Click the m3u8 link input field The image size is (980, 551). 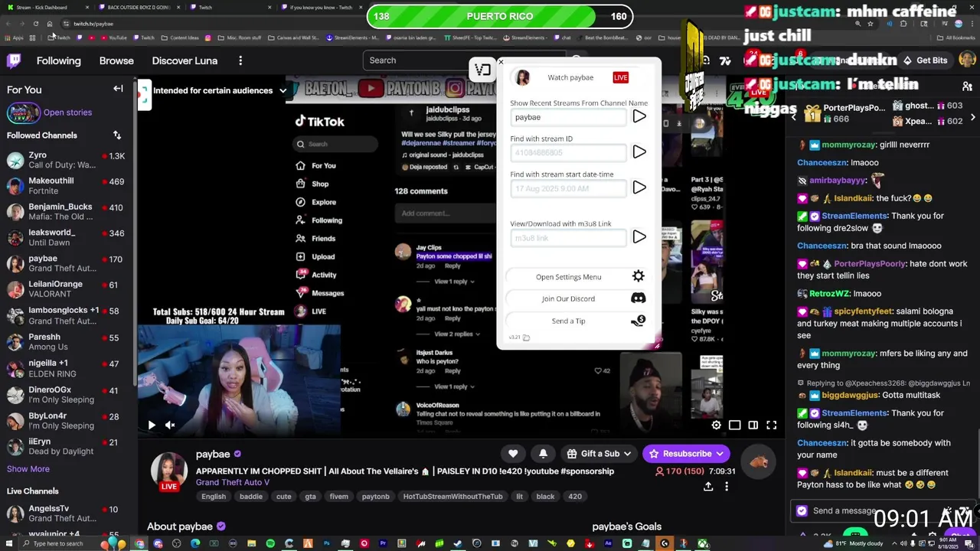click(568, 238)
